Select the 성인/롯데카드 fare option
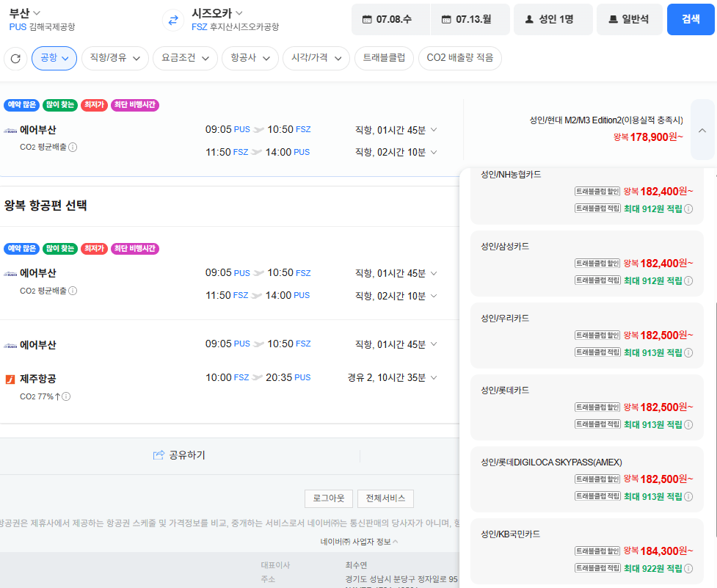 586,407
